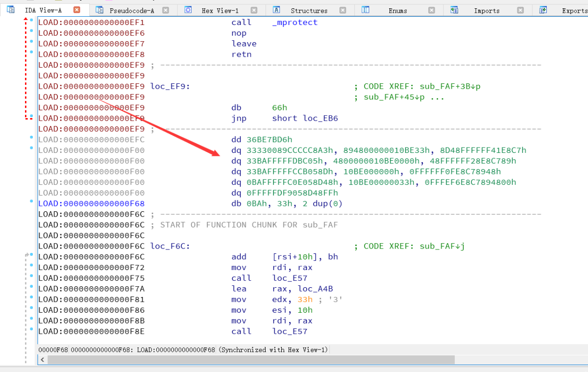The image size is (588, 372).
Task: Select the leave instruction
Action: pyautogui.click(x=244, y=44)
